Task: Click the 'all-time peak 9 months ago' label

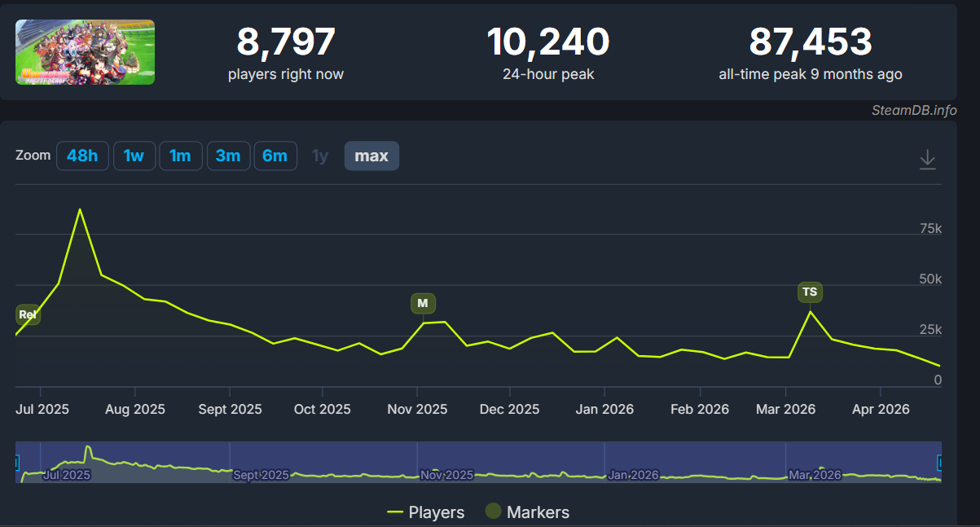Action: 811,74
